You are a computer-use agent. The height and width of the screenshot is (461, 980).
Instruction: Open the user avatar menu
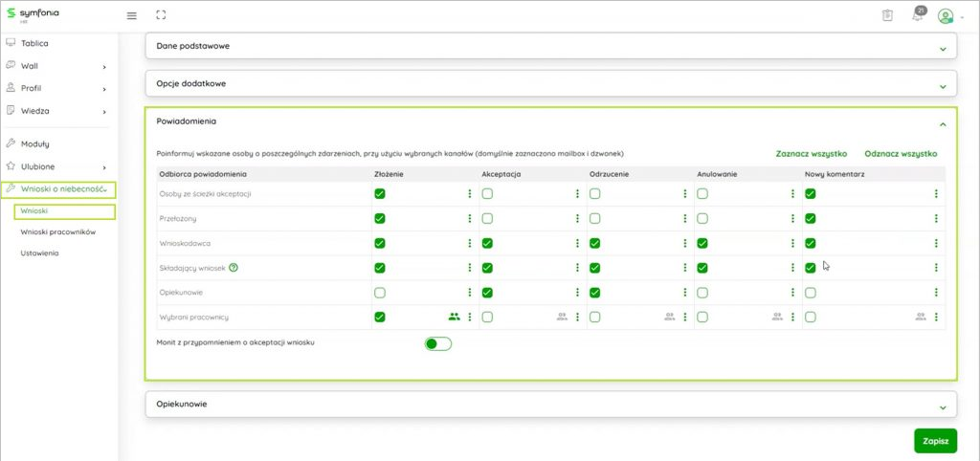946,16
